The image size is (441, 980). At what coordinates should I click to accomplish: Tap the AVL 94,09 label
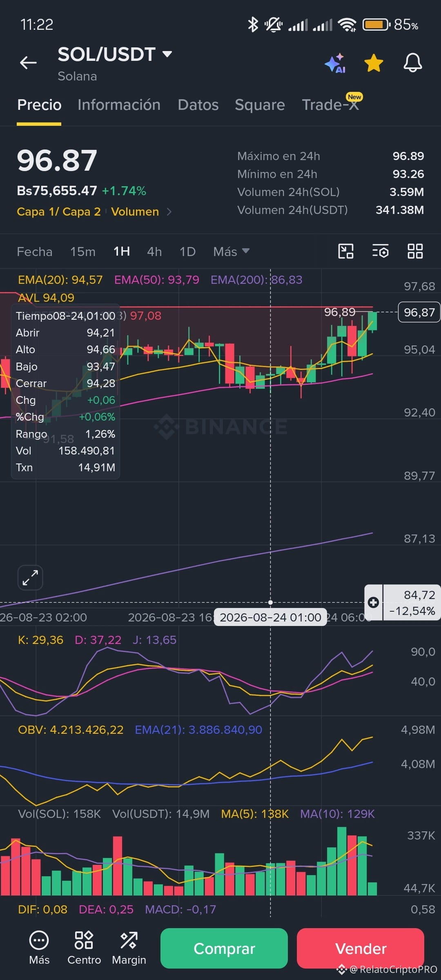pyautogui.click(x=46, y=298)
